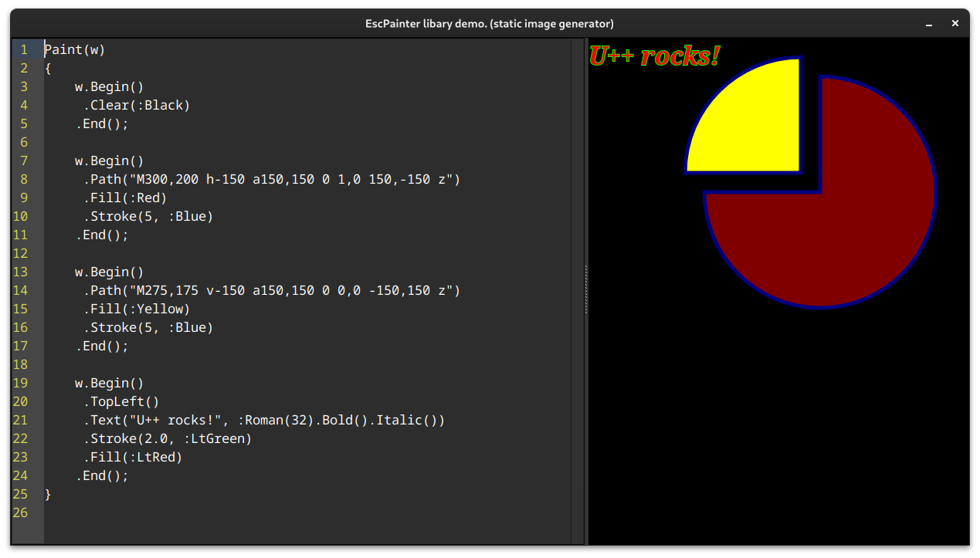Click line number 1 in the gutter
This screenshot has height=558, width=980.
(24, 49)
